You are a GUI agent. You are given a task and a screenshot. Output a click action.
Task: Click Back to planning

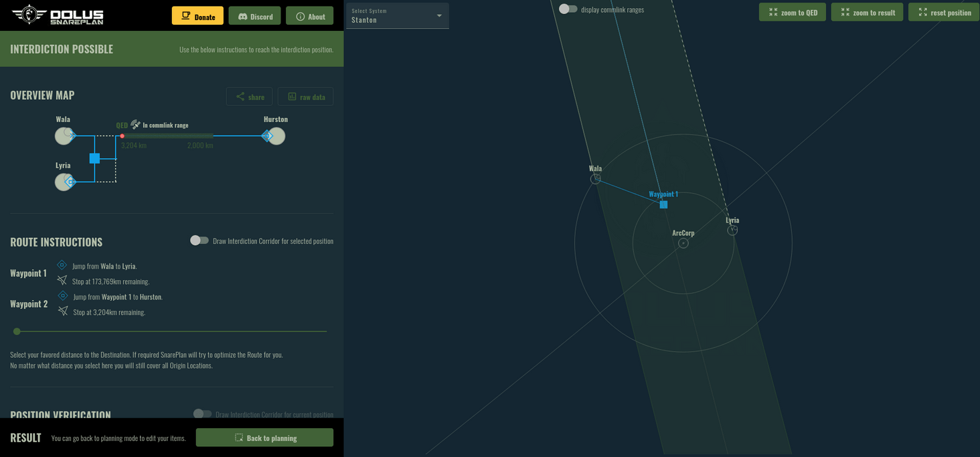pyautogui.click(x=264, y=437)
